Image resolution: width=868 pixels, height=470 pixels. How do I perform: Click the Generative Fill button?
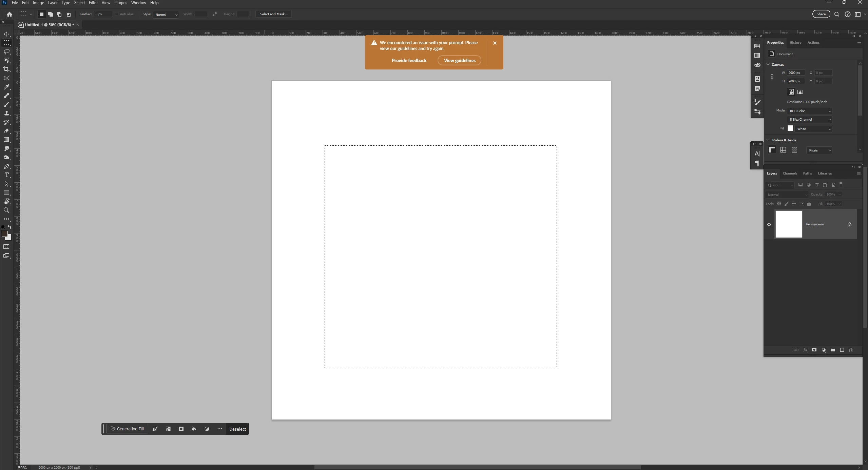[x=127, y=429]
